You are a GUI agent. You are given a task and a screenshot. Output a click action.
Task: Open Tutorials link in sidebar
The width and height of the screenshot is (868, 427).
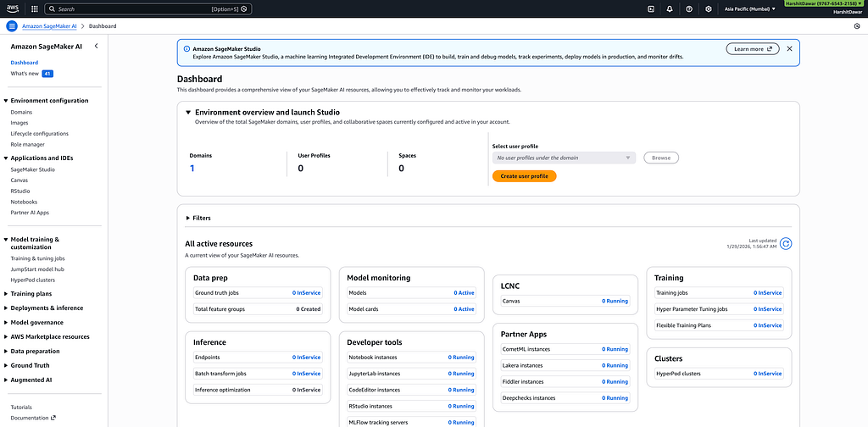[21, 407]
